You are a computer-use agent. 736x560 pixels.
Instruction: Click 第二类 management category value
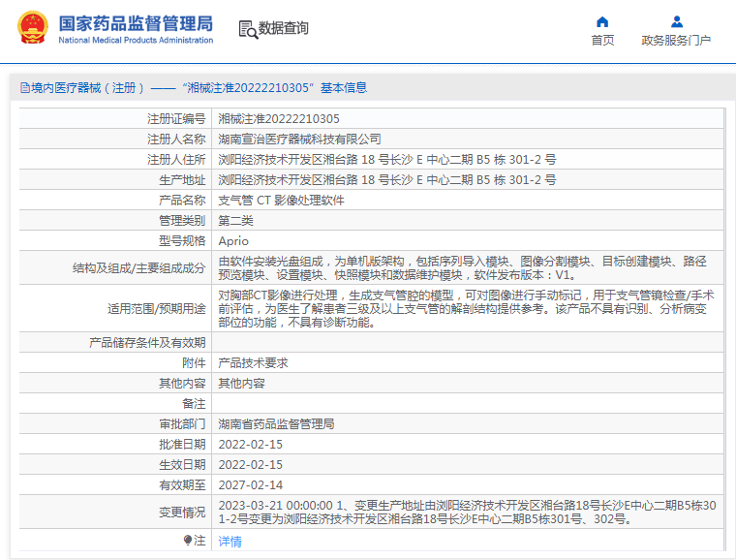click(x=235, y=221)
